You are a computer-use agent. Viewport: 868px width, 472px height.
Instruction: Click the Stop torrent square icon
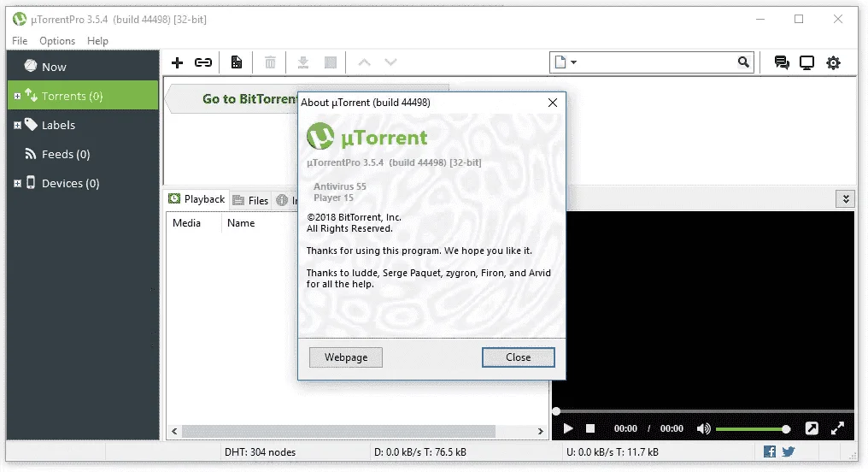pyautogui.click(x=331, y=62)
